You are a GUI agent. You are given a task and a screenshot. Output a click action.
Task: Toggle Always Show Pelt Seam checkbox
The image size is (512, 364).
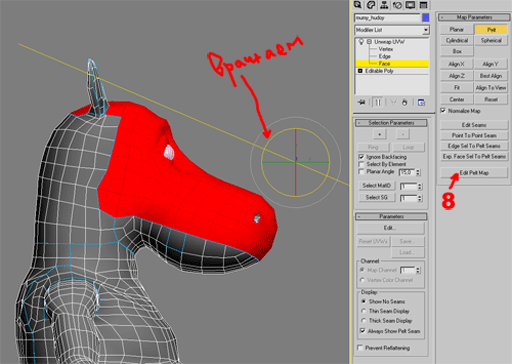[363, 331]
